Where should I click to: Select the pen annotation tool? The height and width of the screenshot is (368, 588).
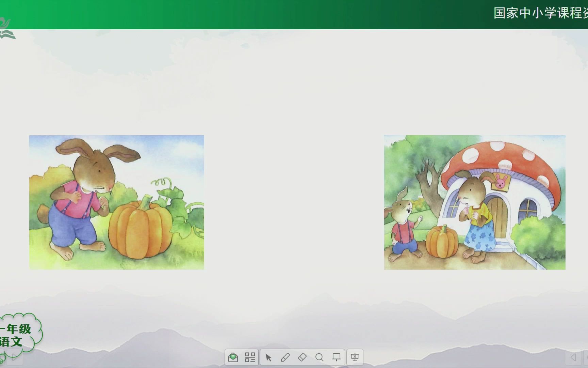(x=285, y=357)
